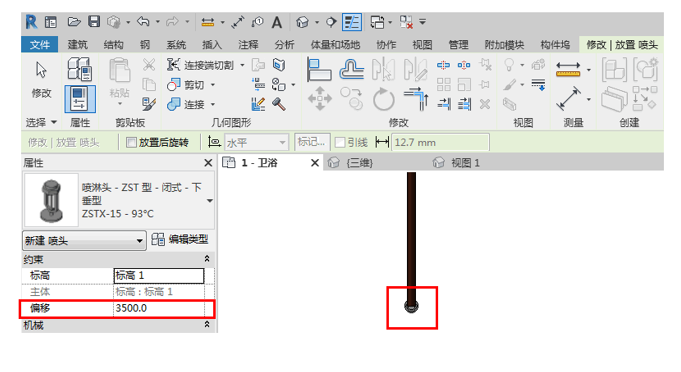Collapse the 约束 section in Properties

(207, 259)
